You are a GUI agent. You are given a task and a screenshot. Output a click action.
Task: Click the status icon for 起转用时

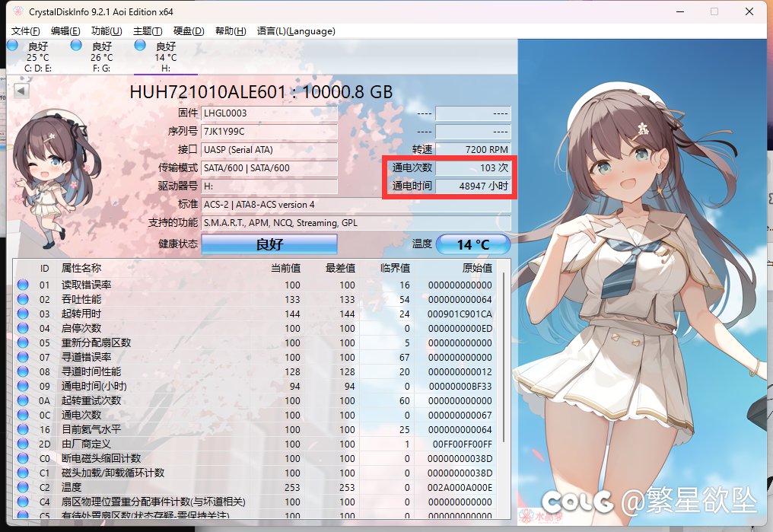[x=23, y=314]
